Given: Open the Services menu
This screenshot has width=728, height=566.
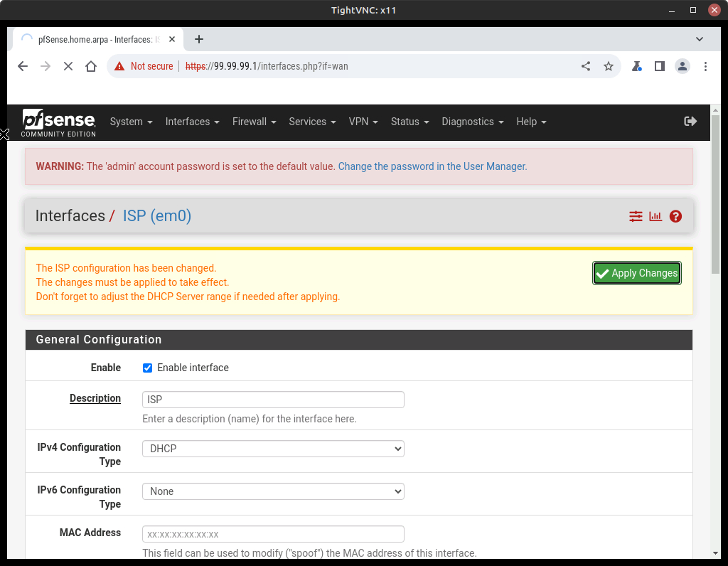Looking at the screenshot, I should [312, 122].
